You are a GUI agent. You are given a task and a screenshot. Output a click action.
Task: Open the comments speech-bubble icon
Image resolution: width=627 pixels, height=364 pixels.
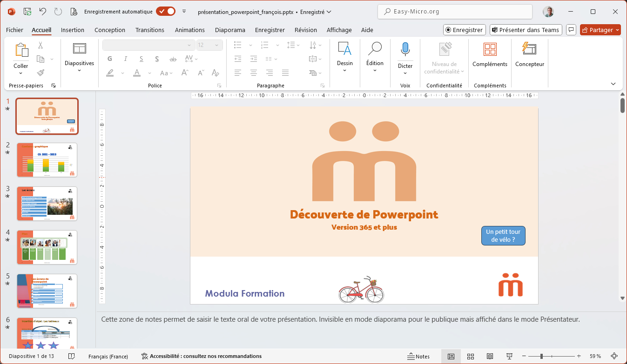tap(572, 30)
